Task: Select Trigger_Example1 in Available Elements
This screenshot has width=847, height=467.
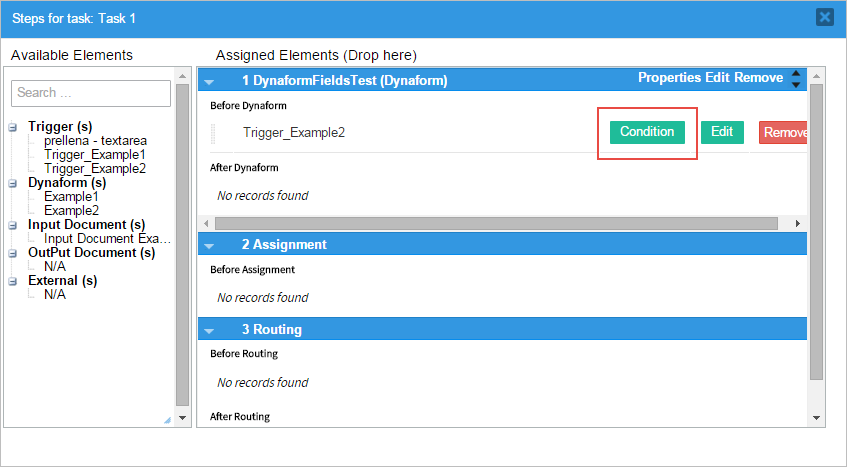Action: point(95,155)
